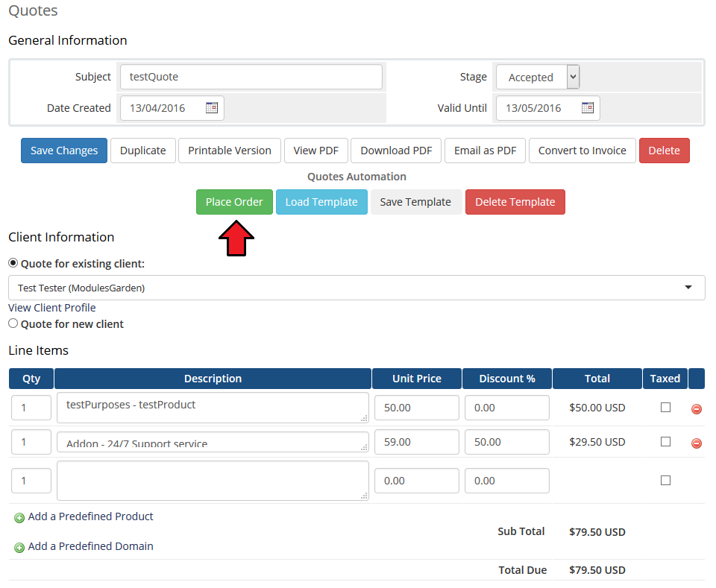Screen dimensions: 716x588
Task: Focus the Subject field containing testQuote
Action: [x=251, y=77]
